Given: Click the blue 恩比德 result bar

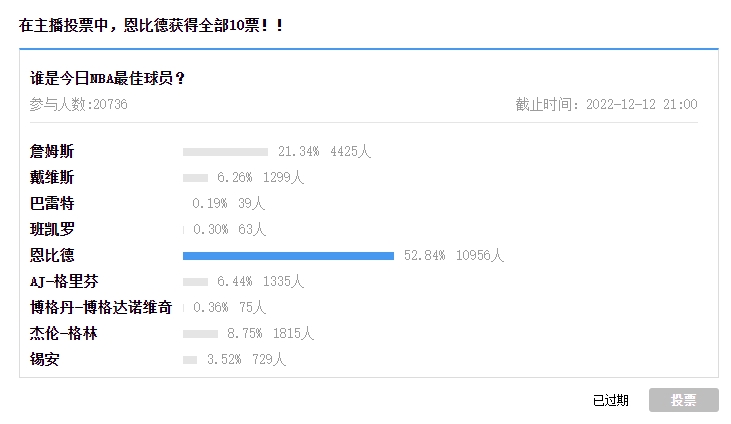Looking at the screenshot, I should click(x=288, y=256).
